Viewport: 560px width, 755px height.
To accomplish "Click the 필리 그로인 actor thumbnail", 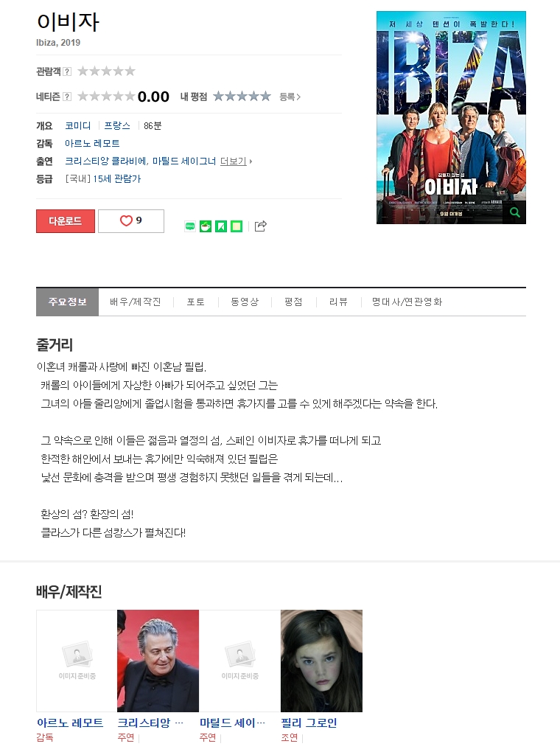I will coord(321,661).
